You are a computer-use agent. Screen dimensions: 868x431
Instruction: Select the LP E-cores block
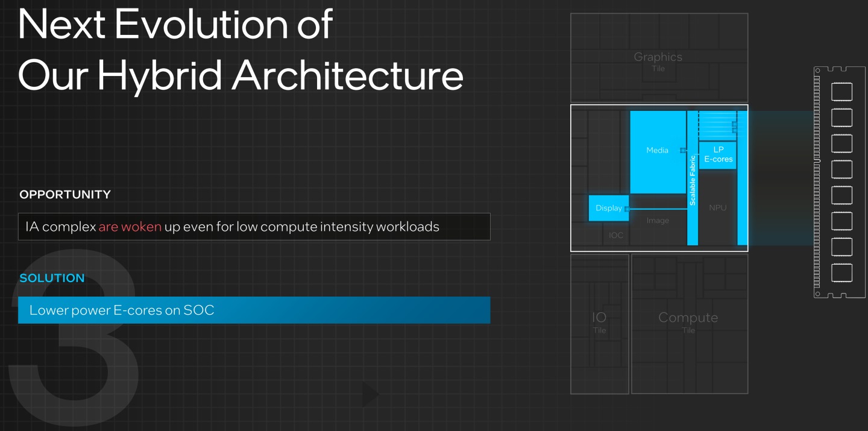[718, 155]
